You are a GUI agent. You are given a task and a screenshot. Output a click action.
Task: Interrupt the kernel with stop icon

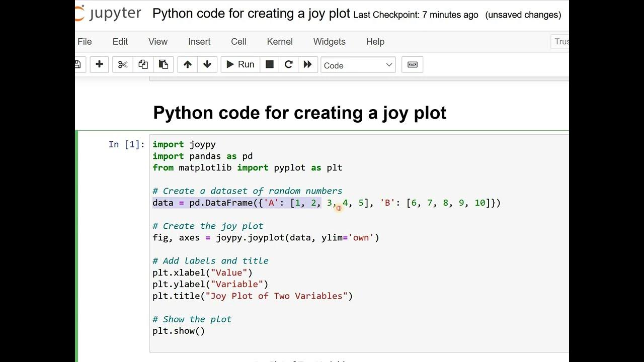270,64
